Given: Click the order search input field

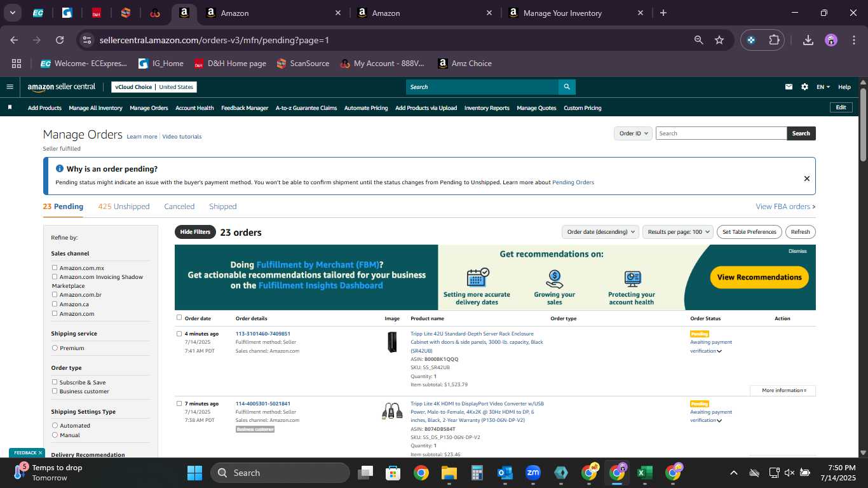Looking at the screenshot, I should [x=721, y=133].
